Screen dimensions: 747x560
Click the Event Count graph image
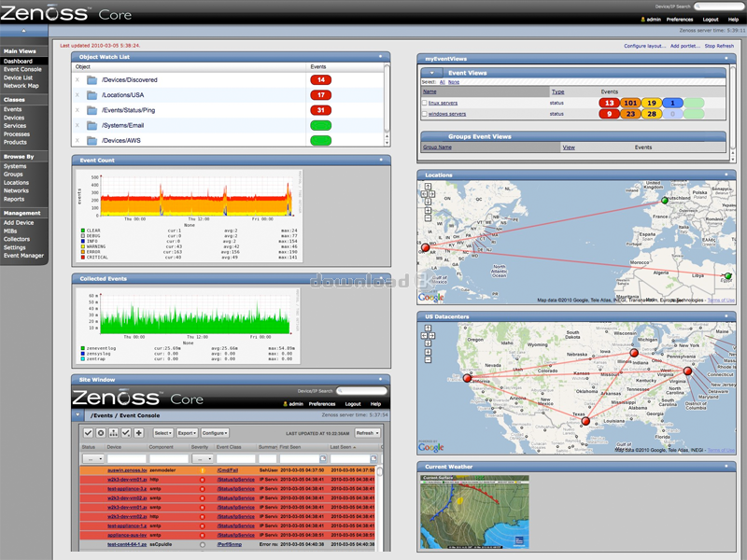tap(190, 216)
